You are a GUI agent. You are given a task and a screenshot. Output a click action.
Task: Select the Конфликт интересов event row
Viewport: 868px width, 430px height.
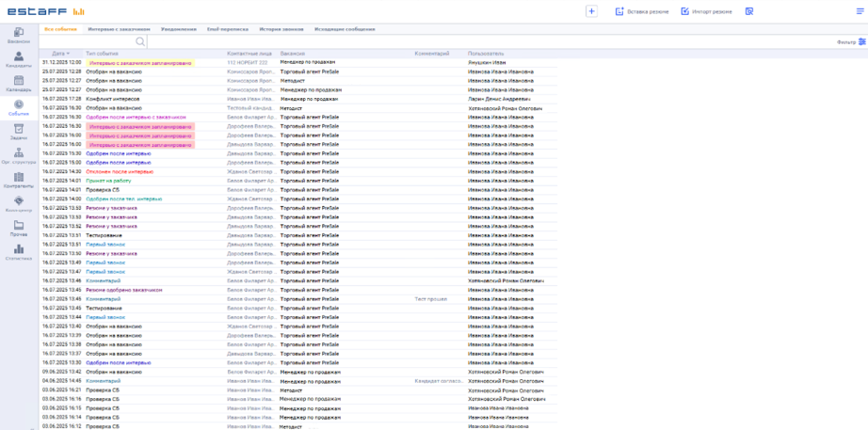(x=299, y=99)
